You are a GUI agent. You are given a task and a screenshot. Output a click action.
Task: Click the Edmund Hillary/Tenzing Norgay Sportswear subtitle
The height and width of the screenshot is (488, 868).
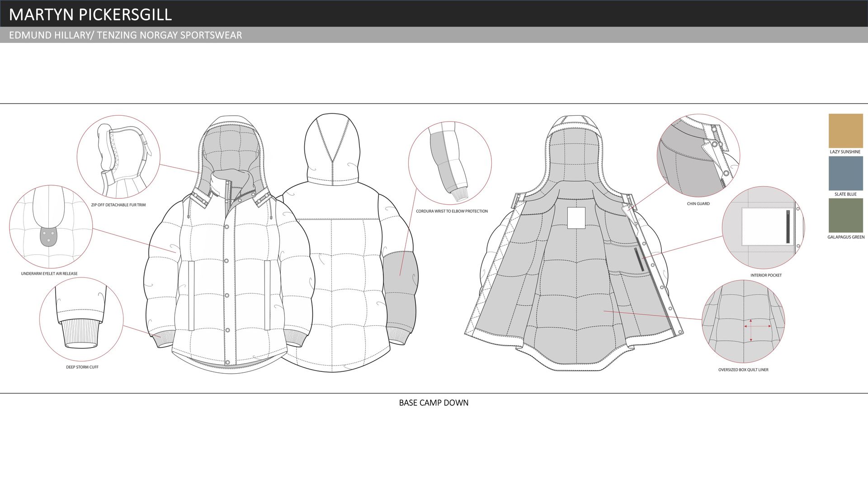125,35
